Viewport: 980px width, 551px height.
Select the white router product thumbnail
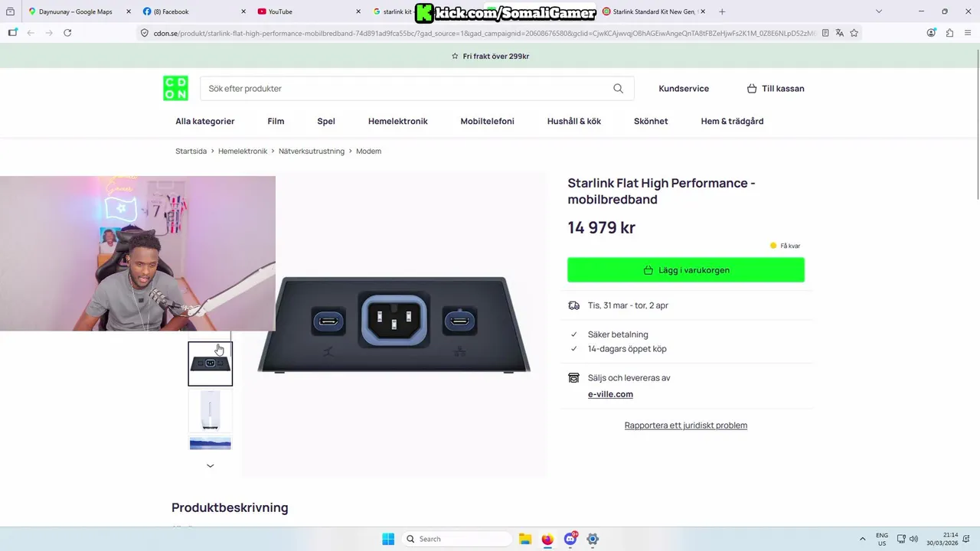[x=210, y=411]
